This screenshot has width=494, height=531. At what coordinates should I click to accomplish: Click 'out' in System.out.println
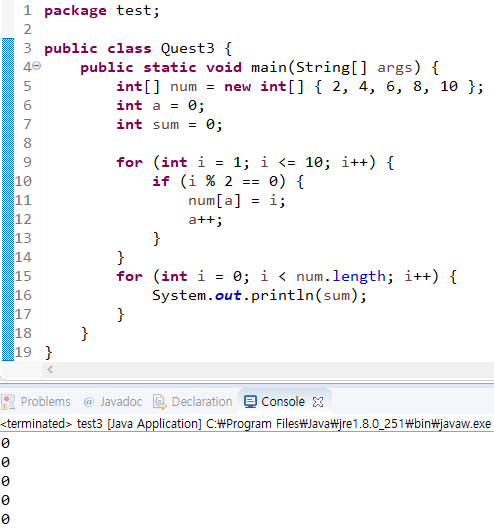click(228, 295)
